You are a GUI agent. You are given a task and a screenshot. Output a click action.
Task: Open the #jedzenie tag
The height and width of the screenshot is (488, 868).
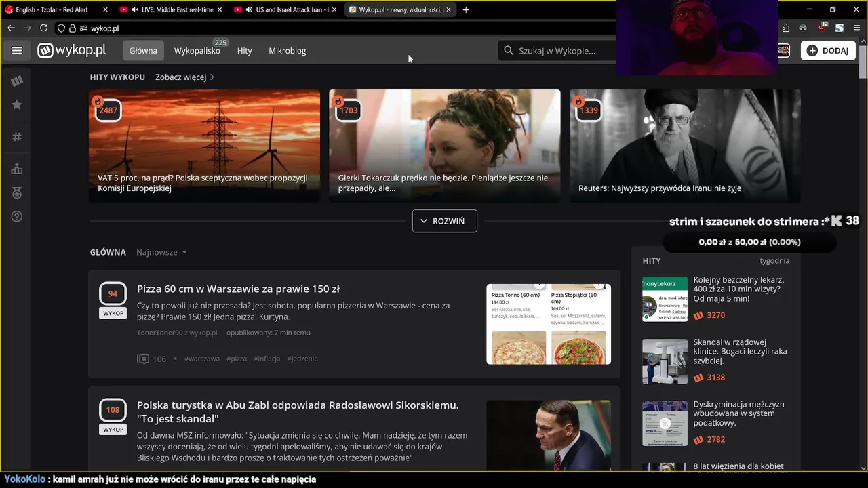[302, 359]
